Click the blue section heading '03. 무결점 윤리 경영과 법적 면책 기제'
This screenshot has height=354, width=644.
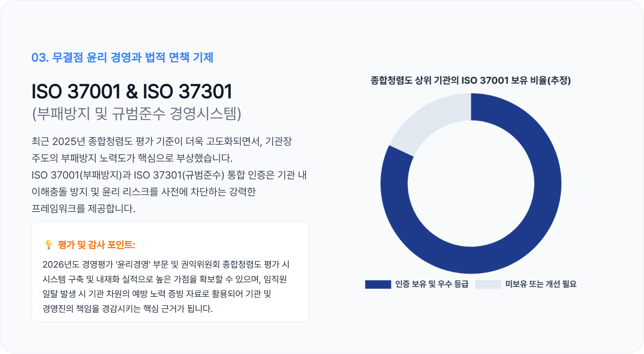click(x=122, y=58)
